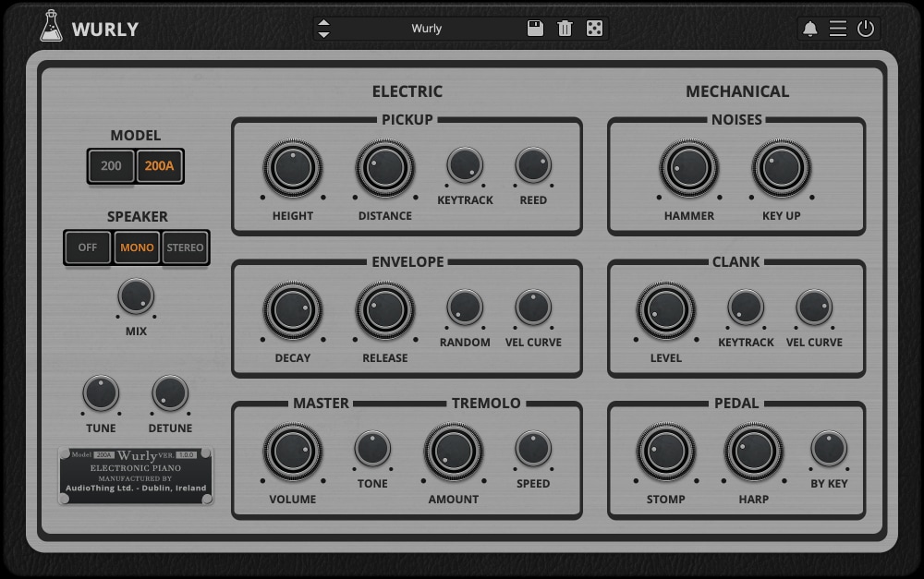Image resolution: width=924 pixels, height=579 pixels.
Task: Click the envelope RANDOM knob
Action: (465, 307)
